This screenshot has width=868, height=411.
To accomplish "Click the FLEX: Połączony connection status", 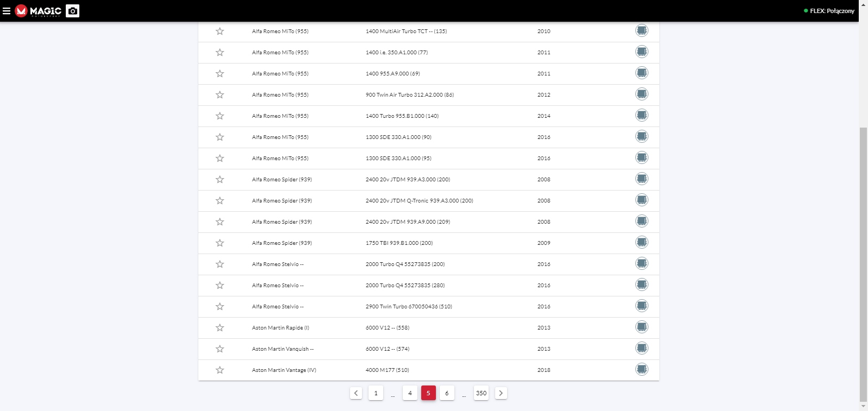I will coord(829,11).
